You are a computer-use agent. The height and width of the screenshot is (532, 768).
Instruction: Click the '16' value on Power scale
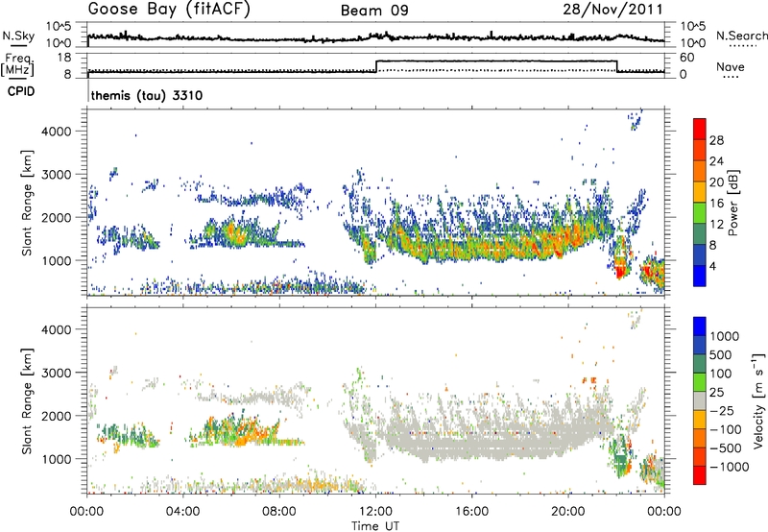[716, 204]
